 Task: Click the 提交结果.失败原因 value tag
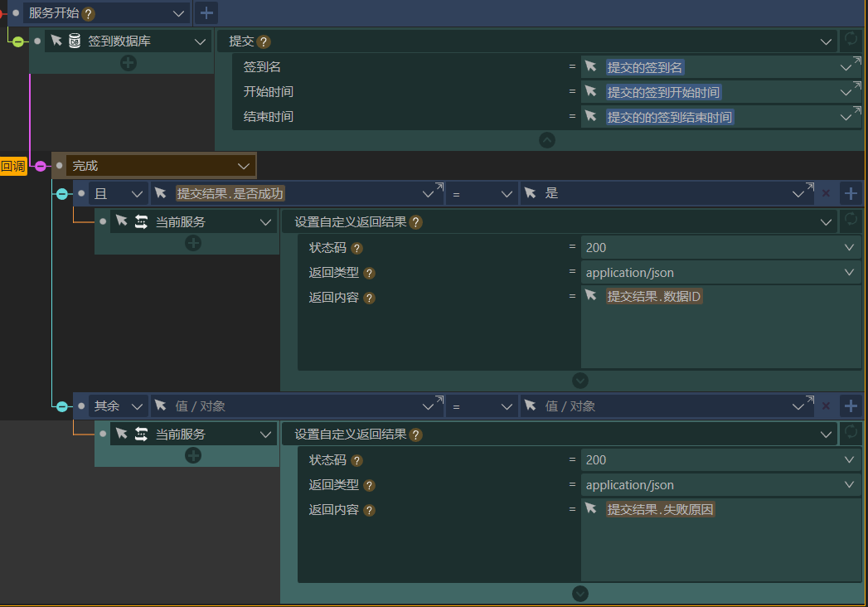click(x=660, y=509)
